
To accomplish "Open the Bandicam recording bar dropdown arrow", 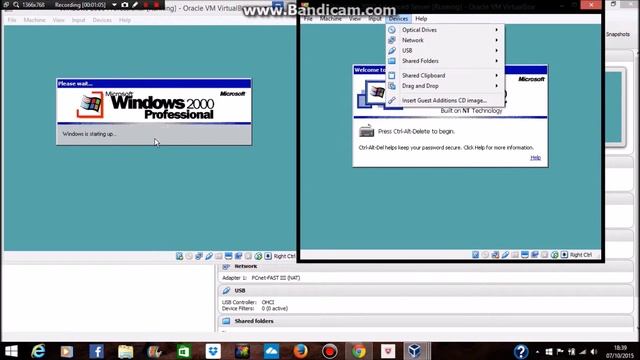I will coord(114,5).
